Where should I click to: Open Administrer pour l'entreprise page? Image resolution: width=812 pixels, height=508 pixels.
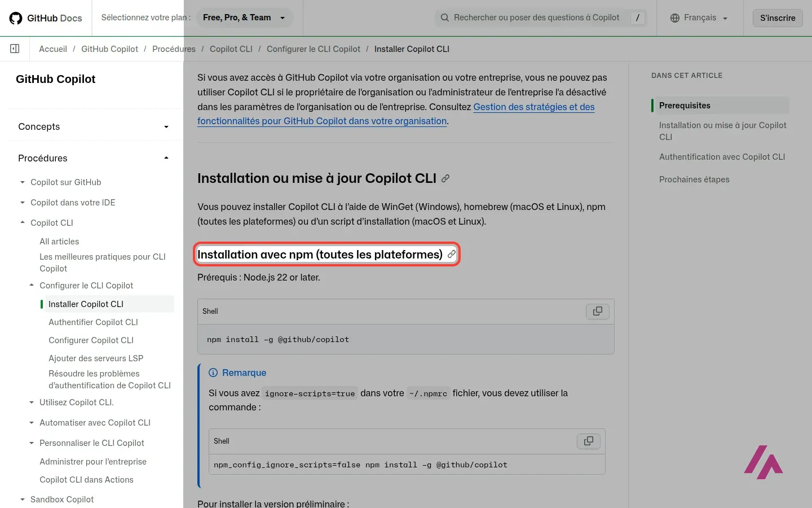[x=93, y=462]
